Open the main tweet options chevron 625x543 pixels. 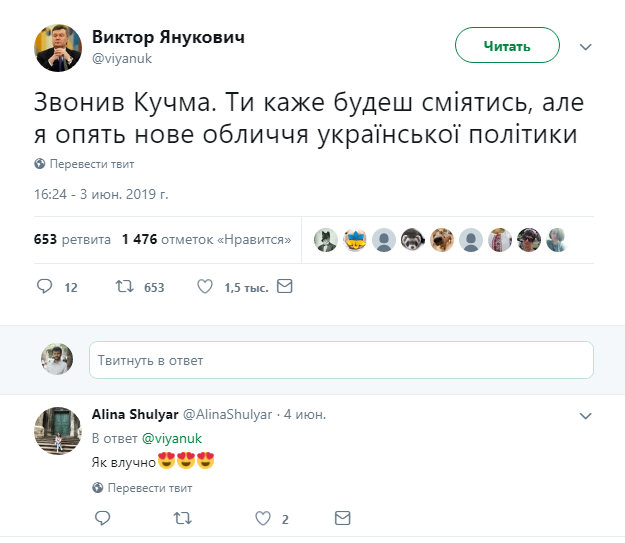[x=587, y=47]
